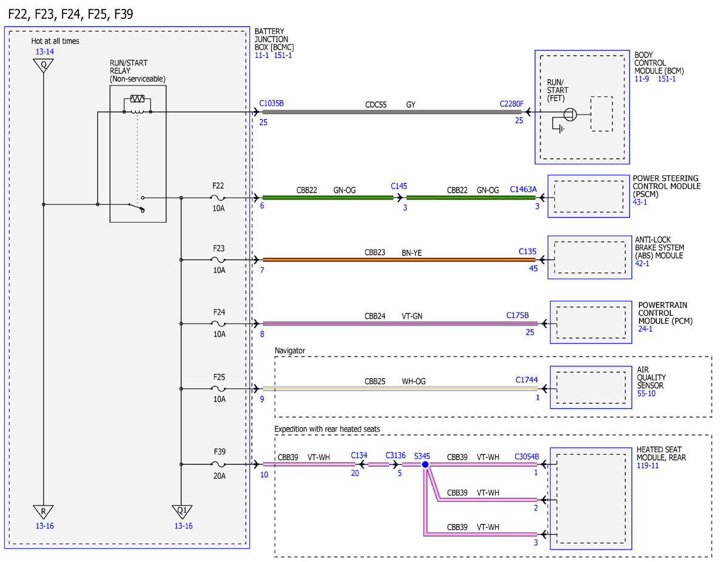Click the Q triangle connector symbol

tap(44, 65)
